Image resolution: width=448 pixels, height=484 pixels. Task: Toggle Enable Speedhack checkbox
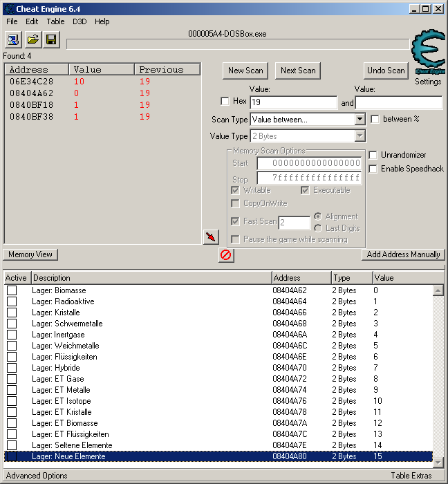373,169
